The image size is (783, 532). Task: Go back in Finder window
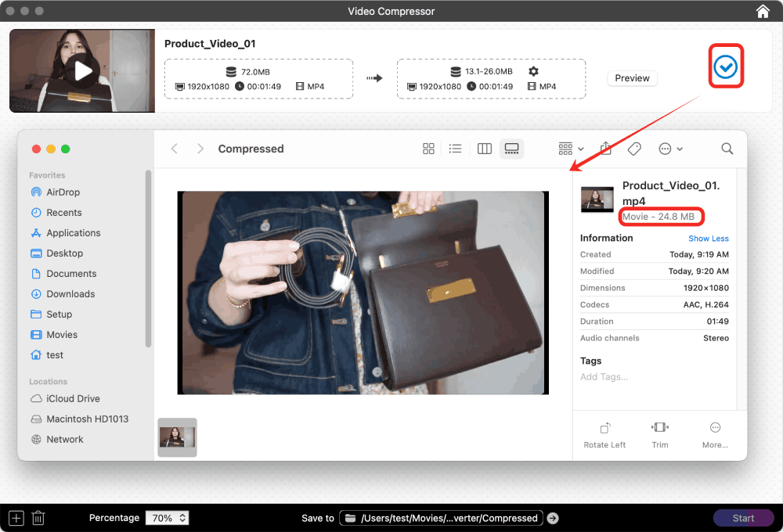click(175, 149)
